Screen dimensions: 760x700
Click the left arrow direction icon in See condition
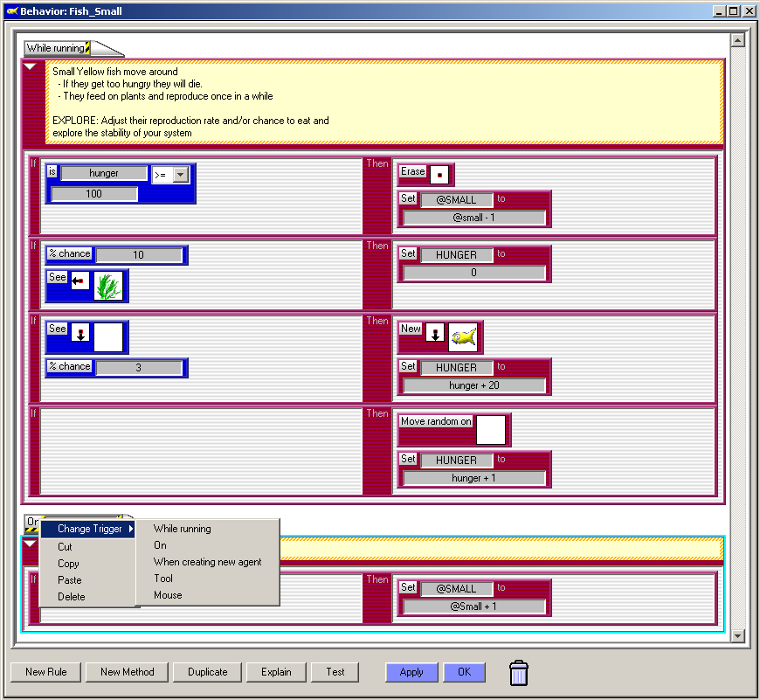[80, 281]
